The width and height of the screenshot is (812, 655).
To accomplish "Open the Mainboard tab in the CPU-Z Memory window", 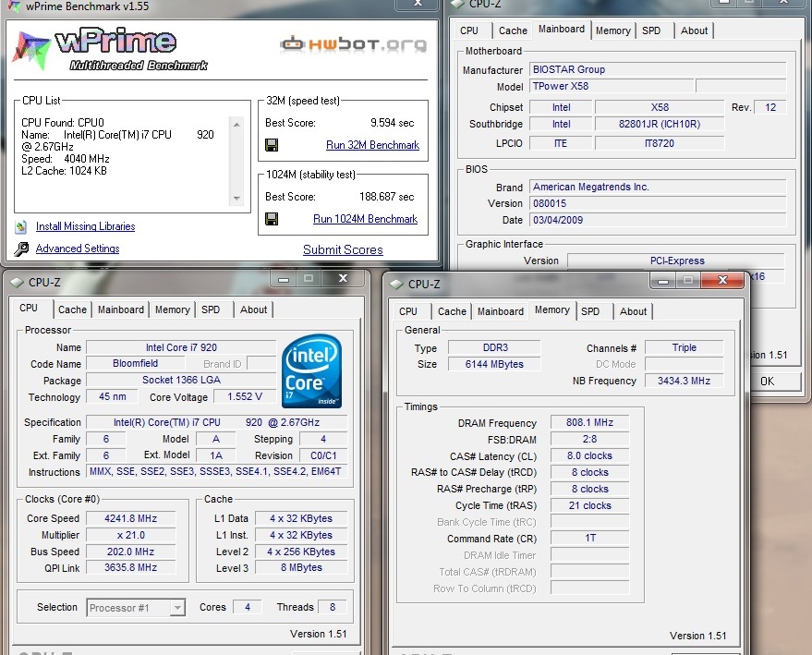I will [x=501, y=311].
